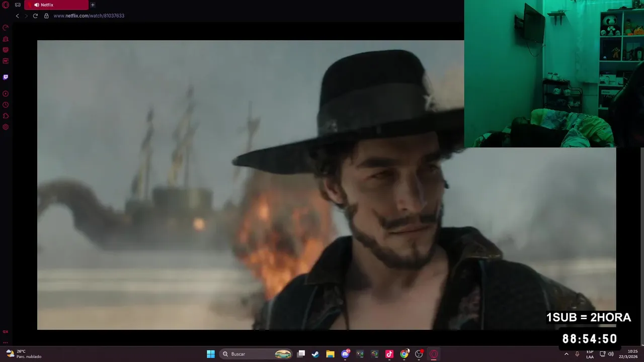Click the microphone tray icon
644x362 pixels.
[577, 354]
